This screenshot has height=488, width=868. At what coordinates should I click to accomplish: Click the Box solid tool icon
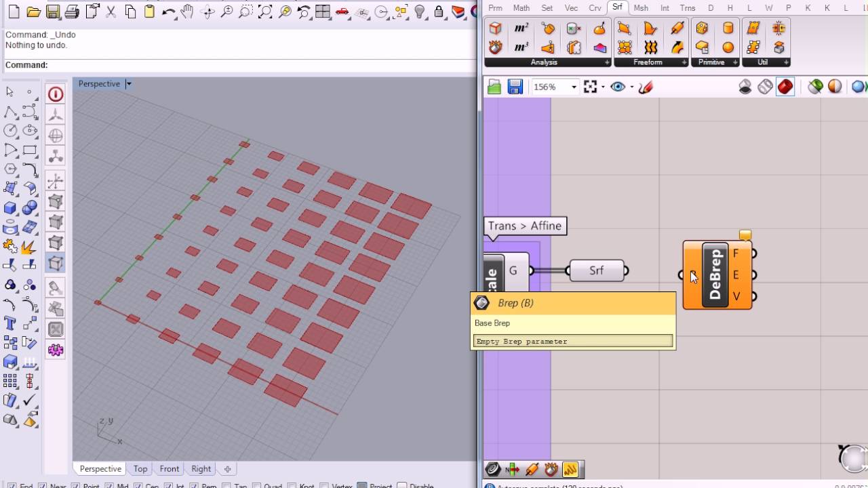point(10,208)
